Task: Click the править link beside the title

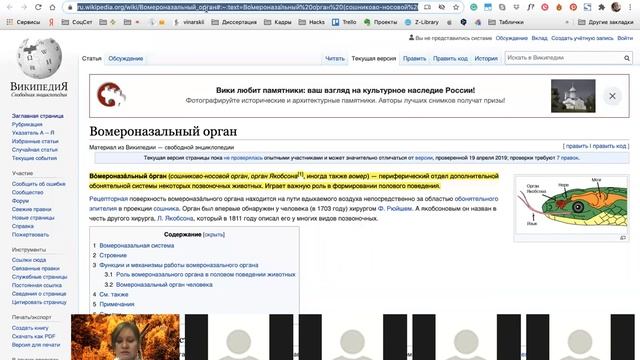Action: [x=577, y=146]
